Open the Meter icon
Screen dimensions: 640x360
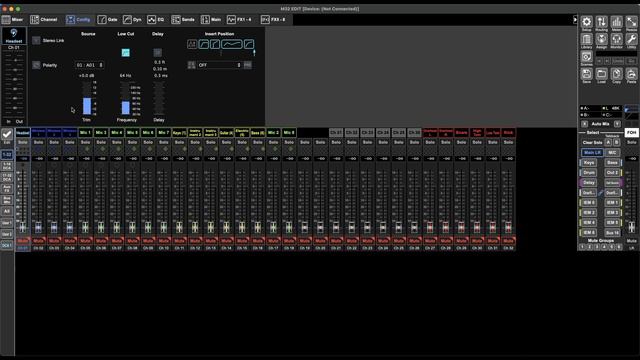[x=616, y=22]
